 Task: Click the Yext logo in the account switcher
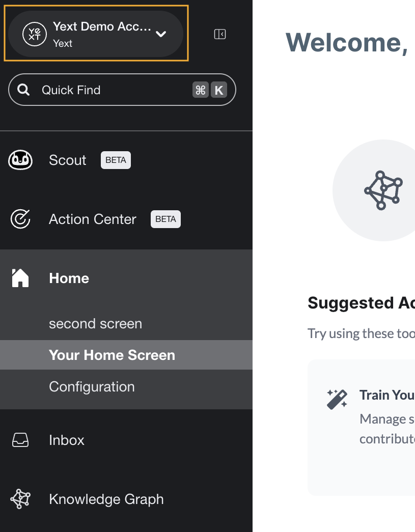click(34, 34)
